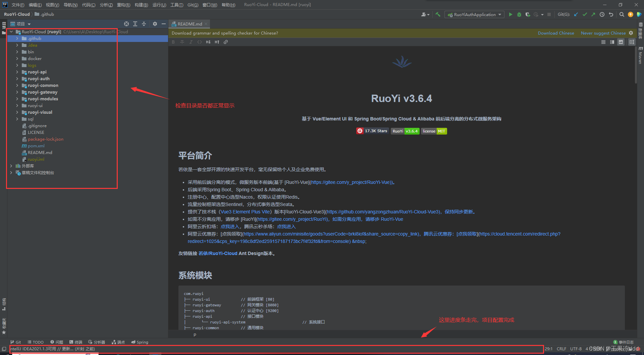
Task: Open the Maven side tool window
Action: 640,55
